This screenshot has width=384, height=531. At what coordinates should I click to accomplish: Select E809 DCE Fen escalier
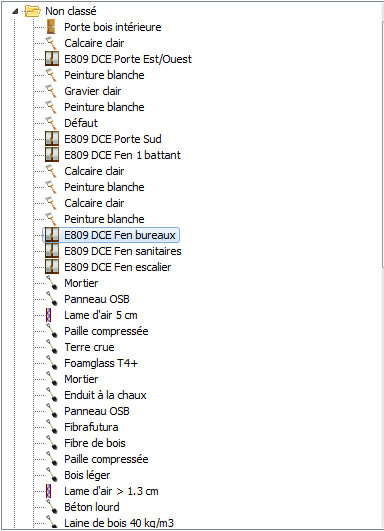click(x=118, y=267)
